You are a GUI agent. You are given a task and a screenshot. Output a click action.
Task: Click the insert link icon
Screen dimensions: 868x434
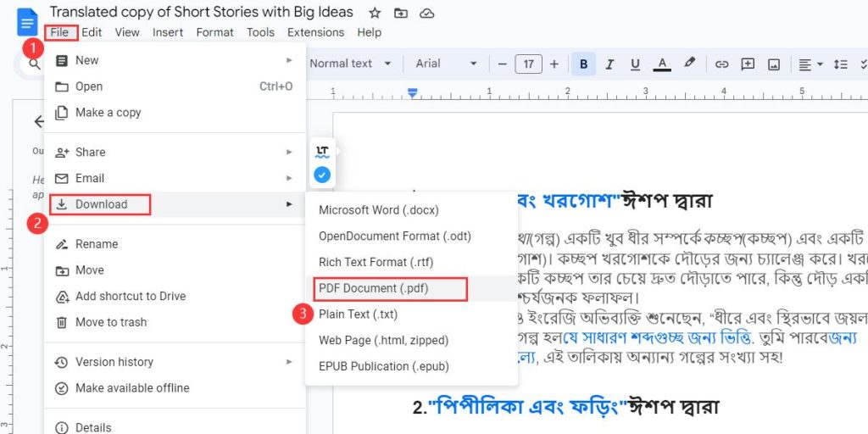click(721, 64)
